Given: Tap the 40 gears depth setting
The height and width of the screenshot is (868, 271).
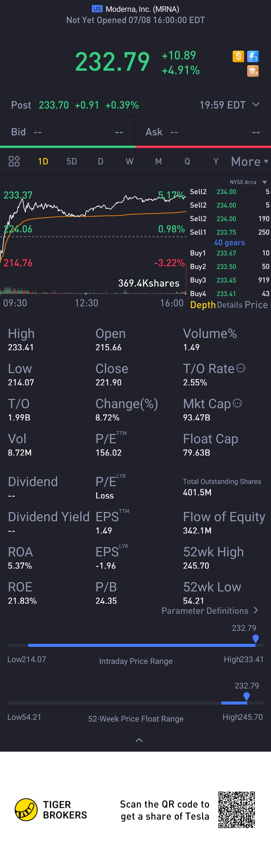Looking at the screenshot, I should pos(229,243).
